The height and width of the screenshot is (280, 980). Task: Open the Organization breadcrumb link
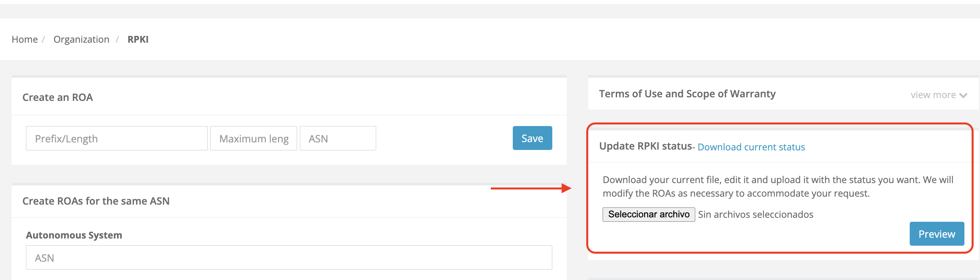pyautogui.click(x=81, y=39)
